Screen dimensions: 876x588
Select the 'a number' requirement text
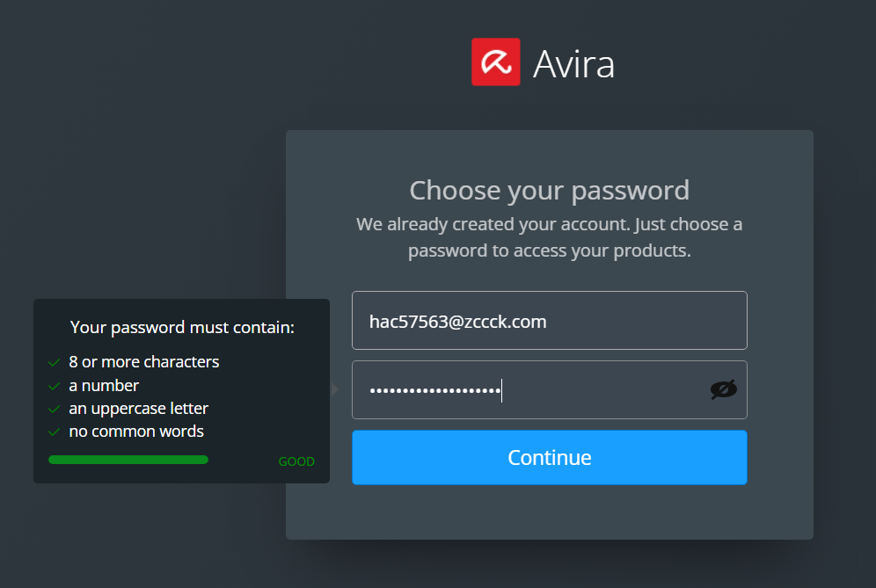pos(104,386)
